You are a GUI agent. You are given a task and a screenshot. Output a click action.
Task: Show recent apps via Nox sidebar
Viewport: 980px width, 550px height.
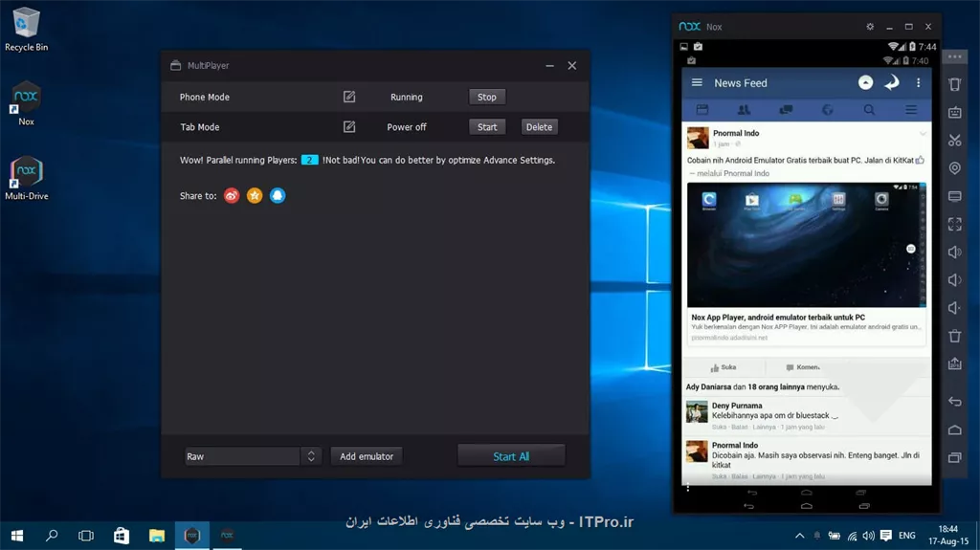(954, 457)
